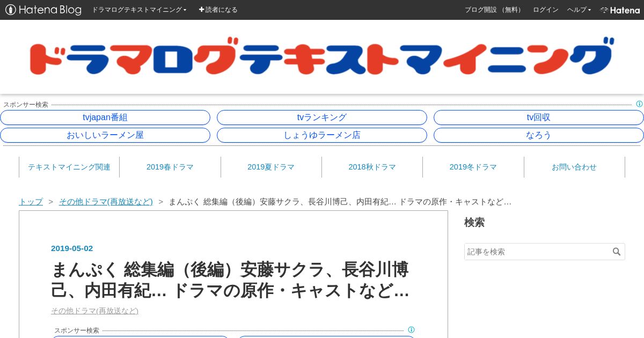Select テキストマイニング関連 menu item
The image size is (644, 338).
[69, 167]
